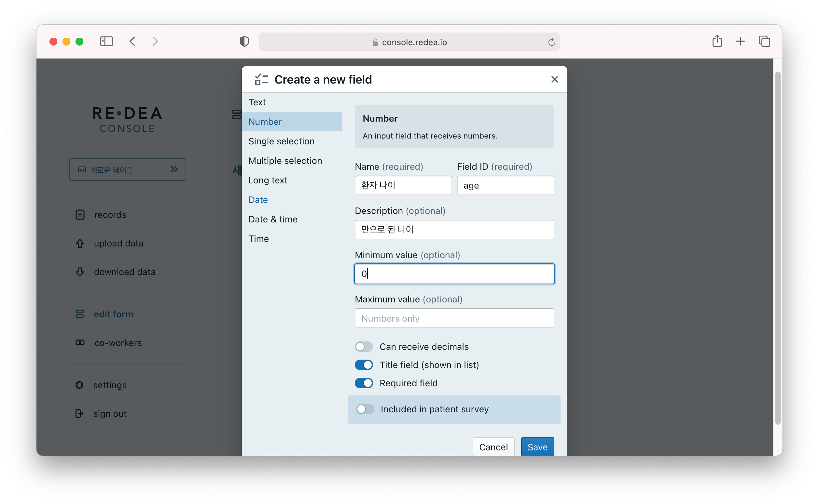Image resolution: width=819 pixels, height=504 pixels.
Task: Enable Can receive decimals toggle
Action: pyautogui.click(x=364, y=347)
